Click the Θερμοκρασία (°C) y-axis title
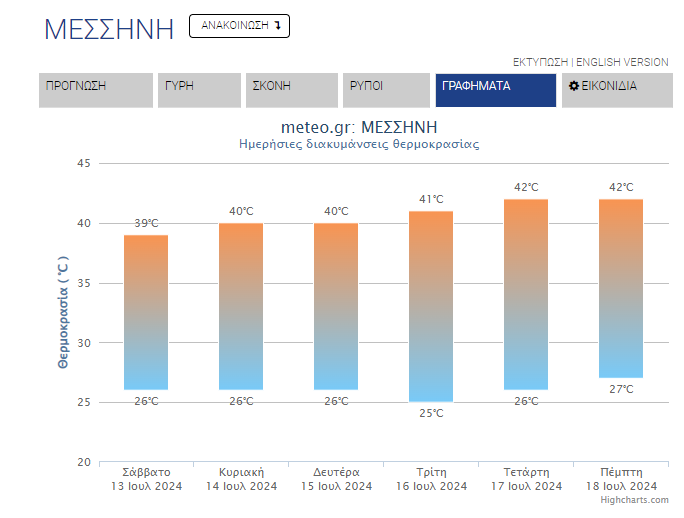 coord(63,312)
